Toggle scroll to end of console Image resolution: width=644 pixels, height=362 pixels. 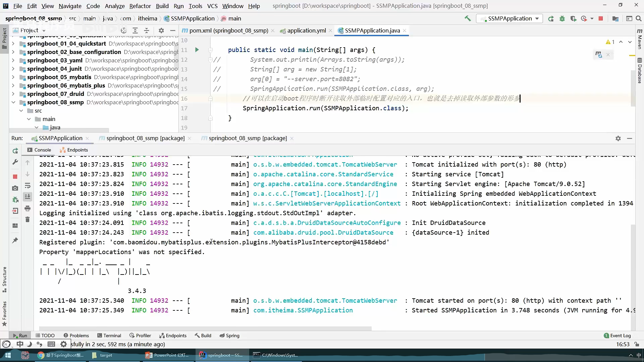click(x=28, y=197)
